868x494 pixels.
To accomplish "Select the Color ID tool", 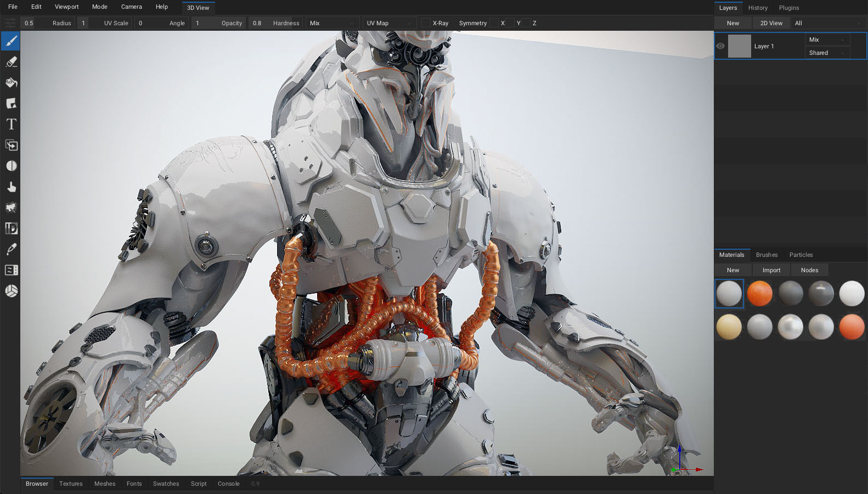I will click(11, 228).
